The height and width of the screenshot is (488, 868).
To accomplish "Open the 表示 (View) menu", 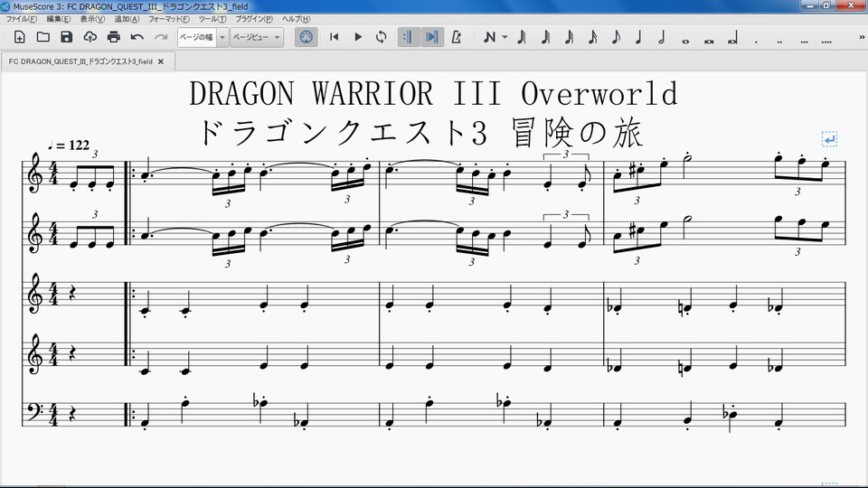I will 92,19.
